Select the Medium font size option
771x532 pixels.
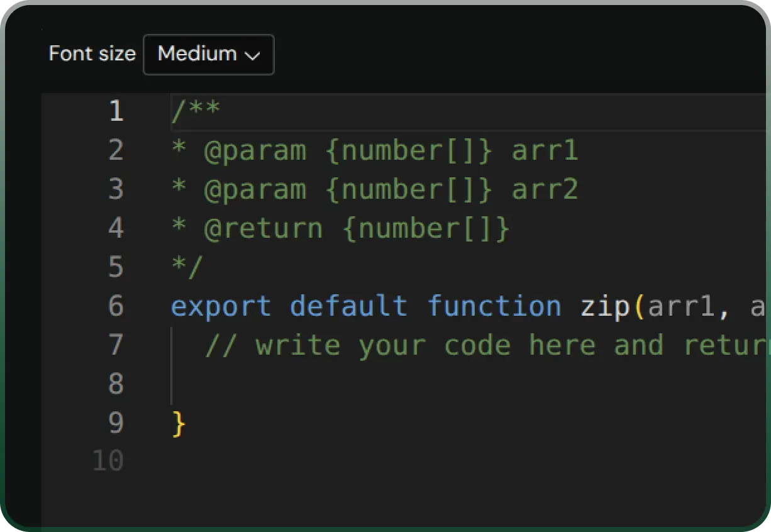click(x=196, y=54)
